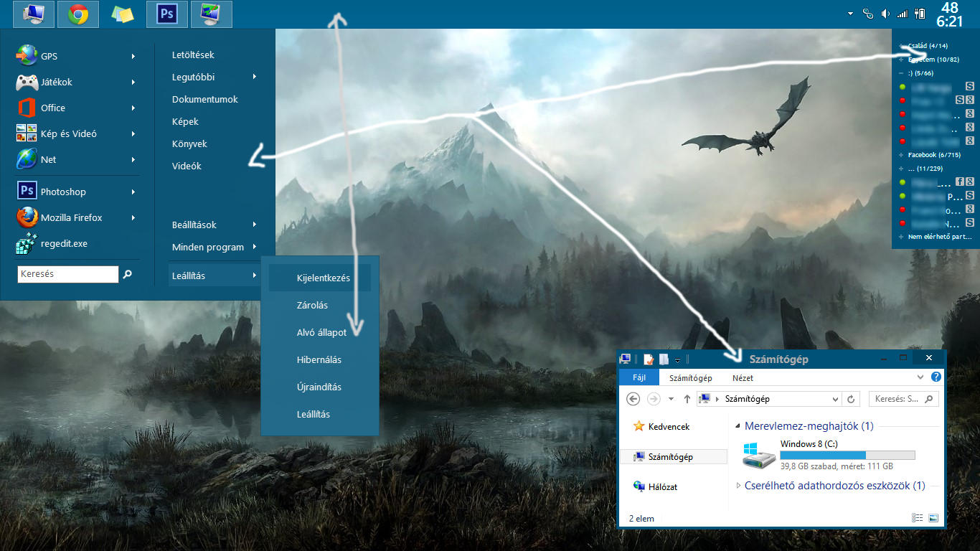980x551 pixels.
Task: Open the Számítógép ribbon tab in Explorer
Action: (x=691, y=378)
